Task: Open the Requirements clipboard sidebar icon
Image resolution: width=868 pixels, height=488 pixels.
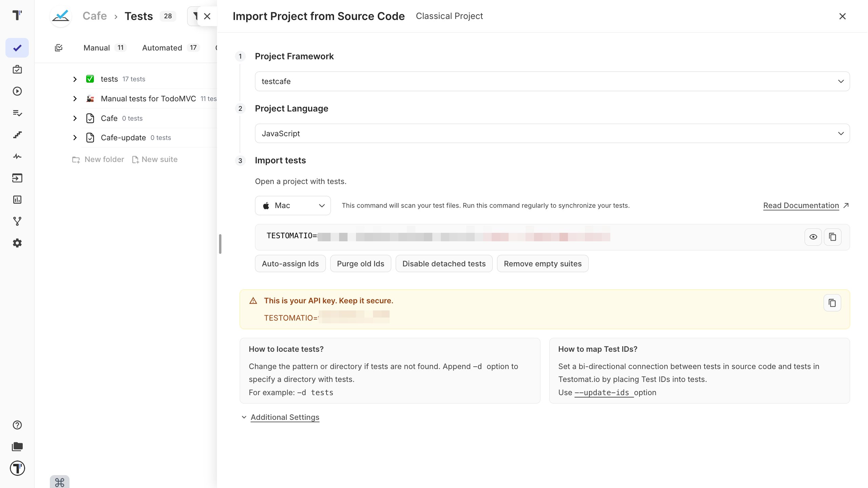Action: point(17,69)
